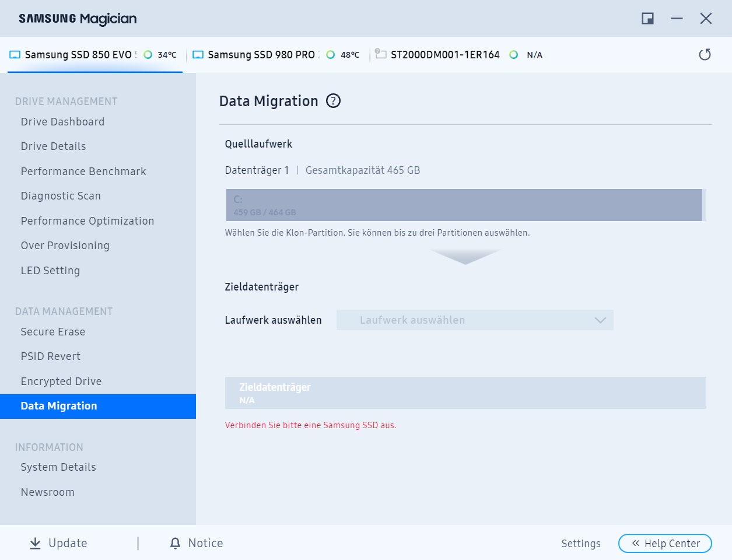This screenshot has height=560, width=732.
Task: Open Diagnostic Scan page
Action: click(61, 196)
